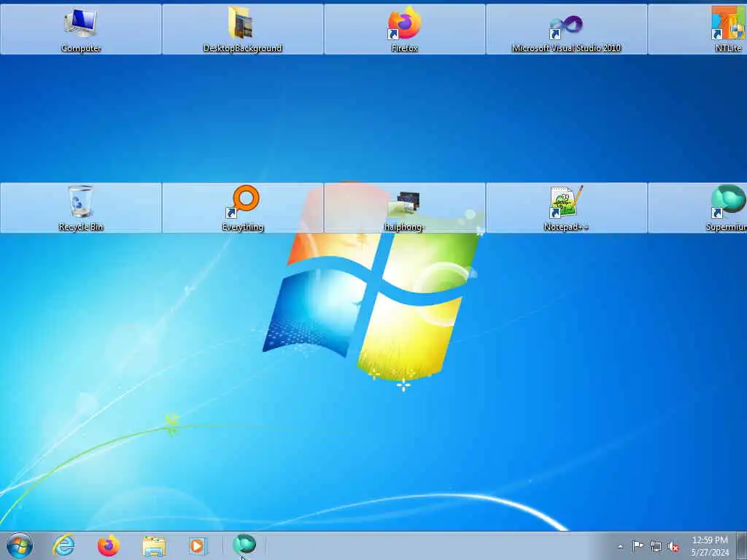Screen dimensions: 747x560
Task: Launch Internet Explorer from the taskbar
Action: pos(64,545)
